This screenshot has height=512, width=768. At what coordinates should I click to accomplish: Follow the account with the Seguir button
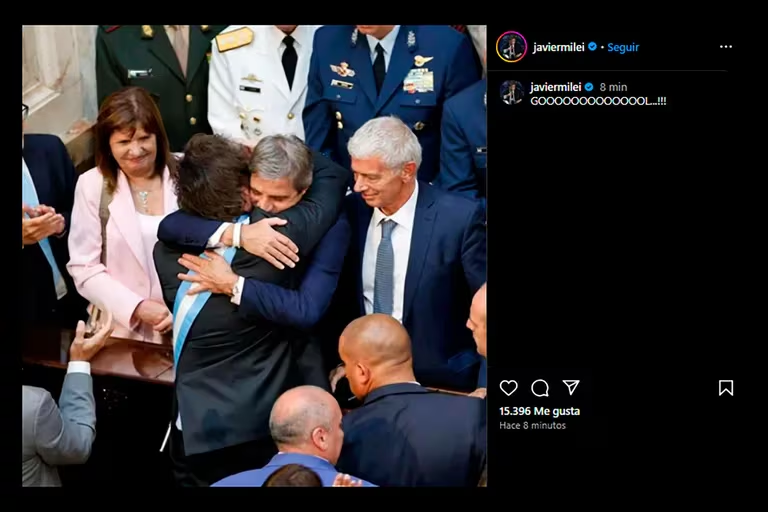(623, 47)
